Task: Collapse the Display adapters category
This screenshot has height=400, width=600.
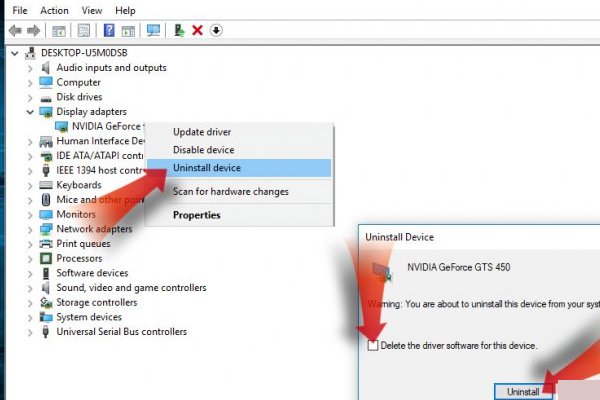Action: coord(30,112)
